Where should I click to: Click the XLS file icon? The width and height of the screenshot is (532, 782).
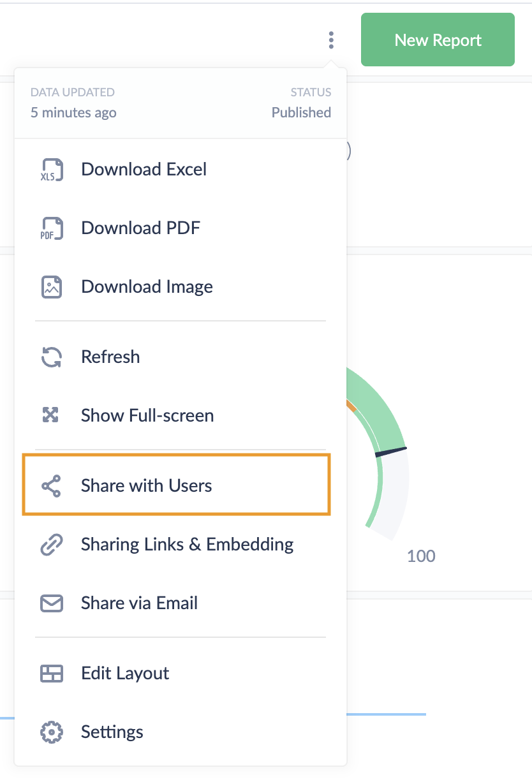point(52,170)
